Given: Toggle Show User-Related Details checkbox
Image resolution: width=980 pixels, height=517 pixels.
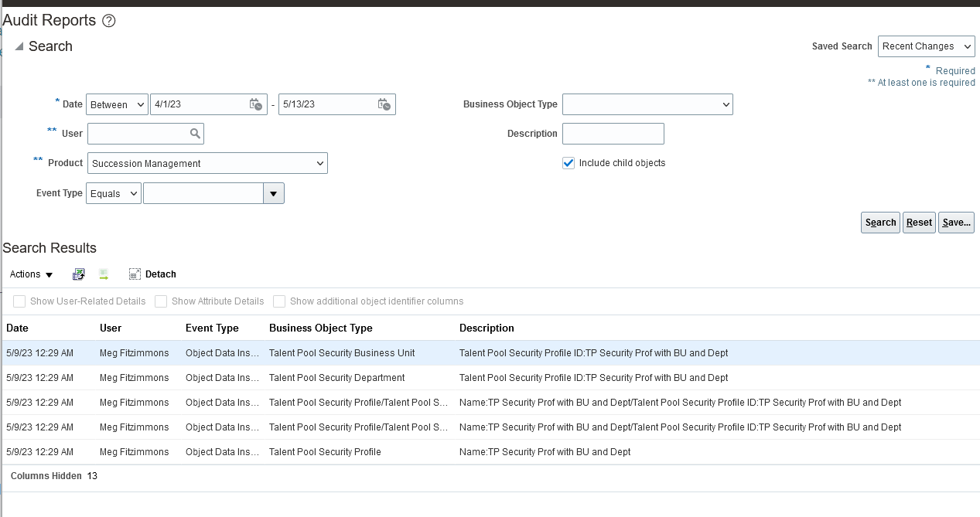Looking at the screenshot, I should [19, 301].
